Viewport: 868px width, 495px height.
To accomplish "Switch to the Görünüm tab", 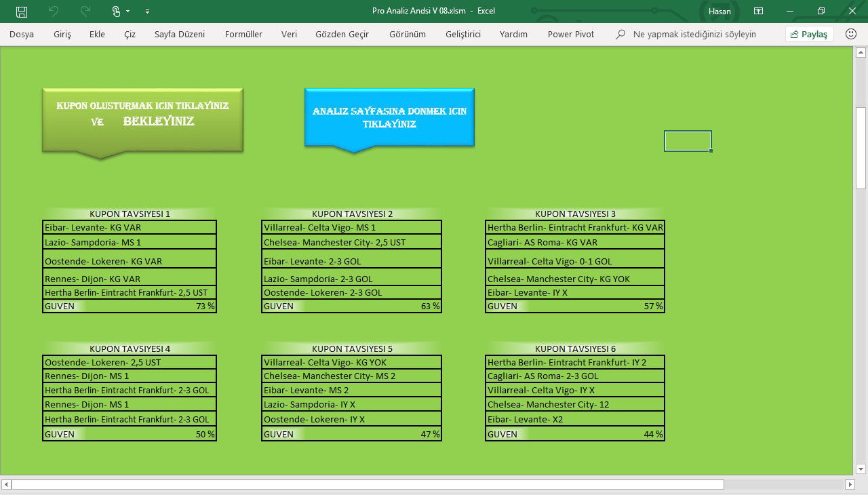I will pyautogui.click(x=407, y=34).
